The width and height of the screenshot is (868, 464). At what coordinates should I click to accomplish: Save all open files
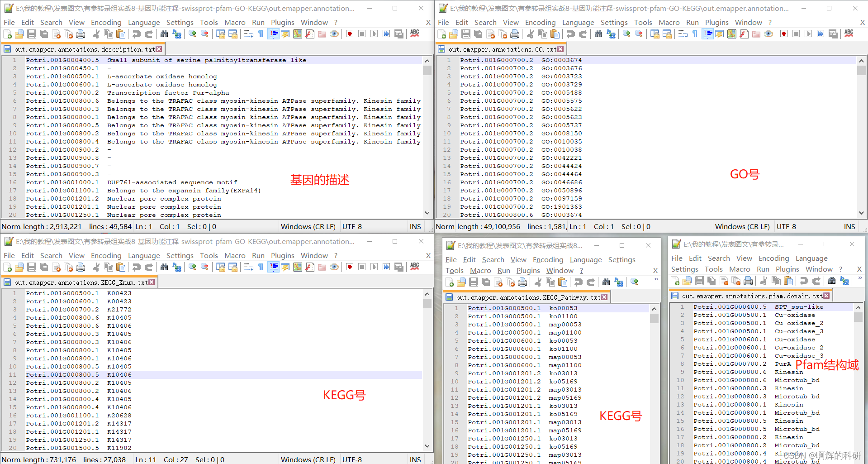[43, 33]
